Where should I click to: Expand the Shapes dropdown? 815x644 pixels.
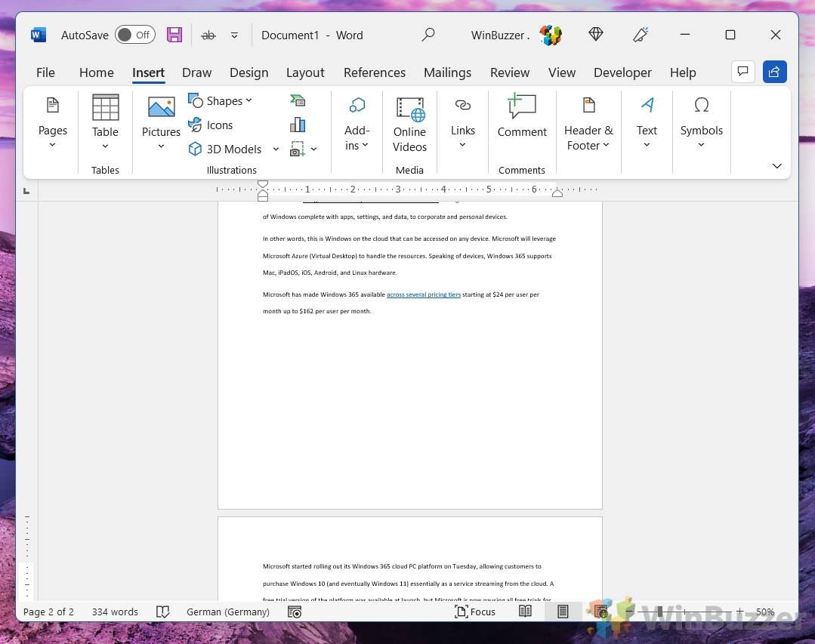click(x=221, y=101)
